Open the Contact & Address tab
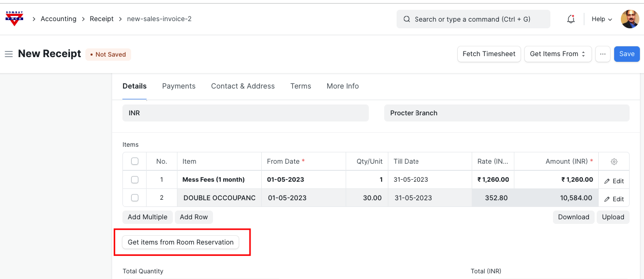The image size is (644, 279). (x=243, y=86)
